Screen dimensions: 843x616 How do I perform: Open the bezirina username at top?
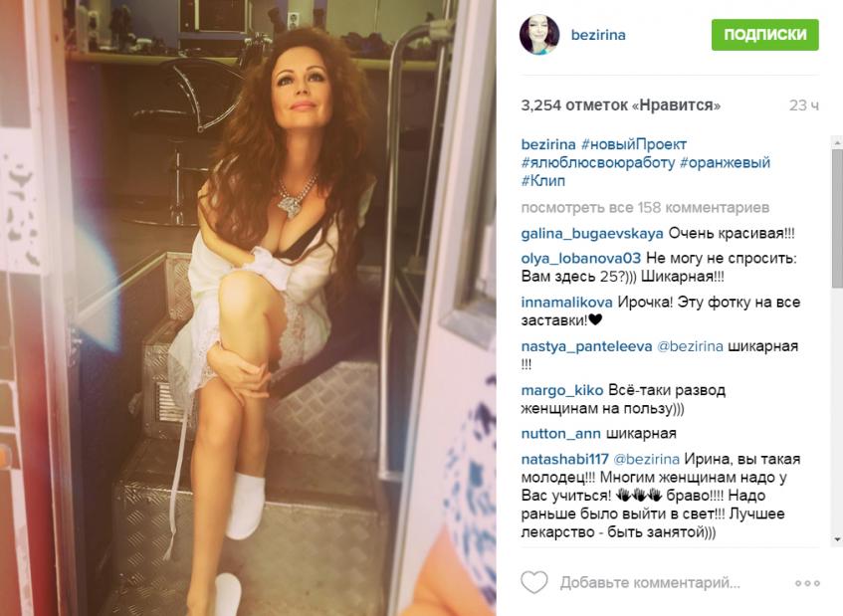point(598,35)
